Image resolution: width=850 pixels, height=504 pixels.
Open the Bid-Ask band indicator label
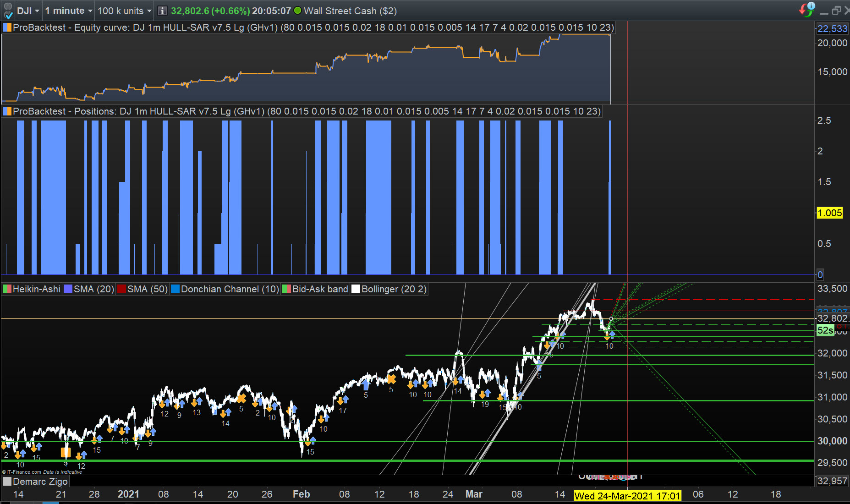click(315, 289)
